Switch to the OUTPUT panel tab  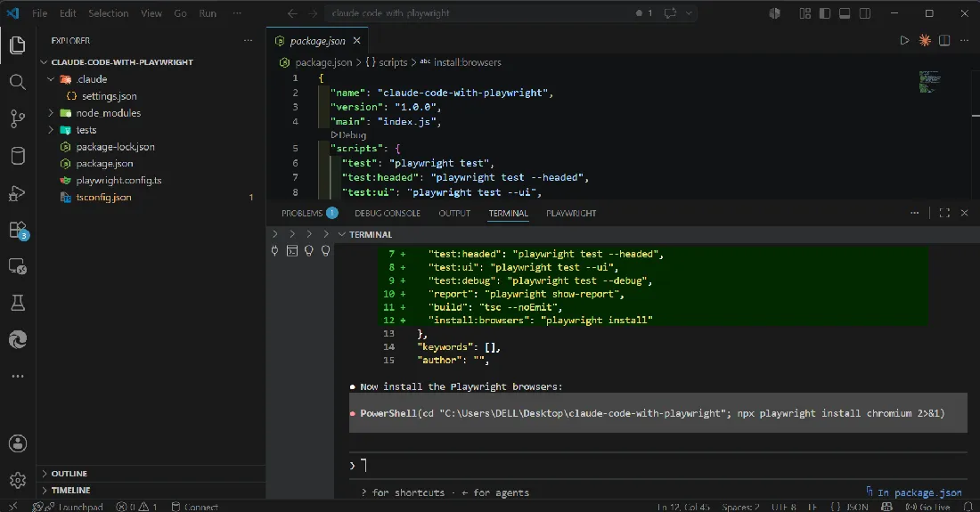pos(454,213)
